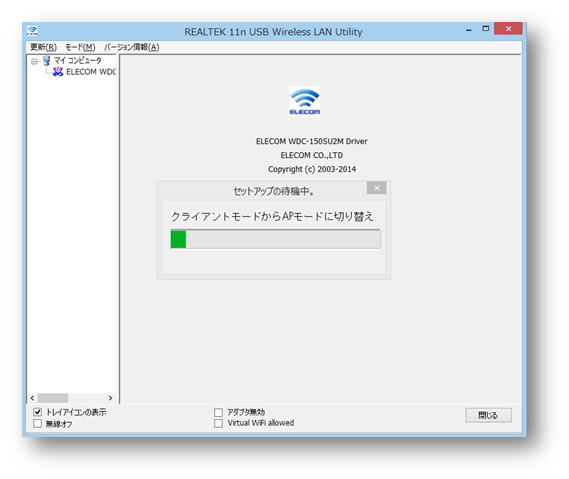The height and width of the screenshot is (479, 569).
Task: Select ELECOM WDC tree item label
Action: click(91, 72)
